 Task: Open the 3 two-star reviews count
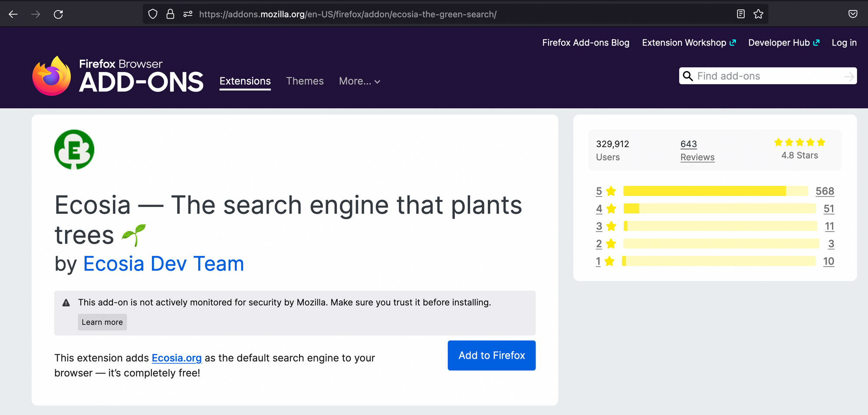point(831,244)
